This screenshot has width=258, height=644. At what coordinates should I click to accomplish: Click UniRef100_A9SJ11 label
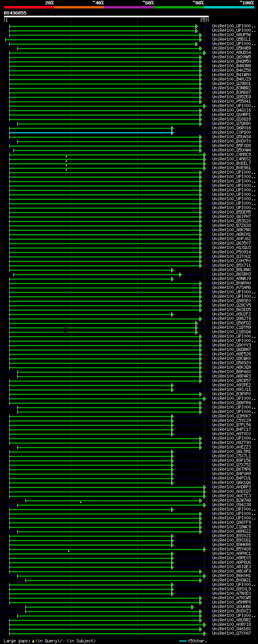tap(231, 390)
